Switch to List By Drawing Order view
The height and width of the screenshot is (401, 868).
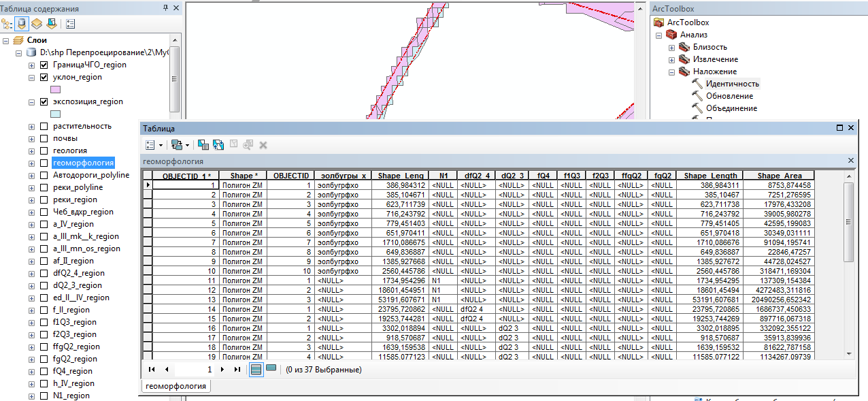7,24
